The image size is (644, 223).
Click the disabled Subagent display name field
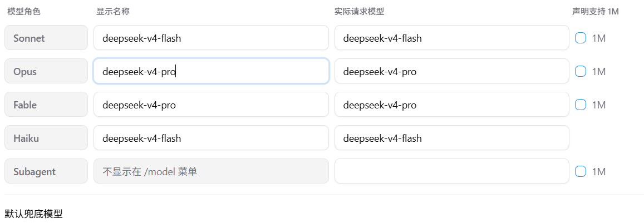(x=211, y=171)
